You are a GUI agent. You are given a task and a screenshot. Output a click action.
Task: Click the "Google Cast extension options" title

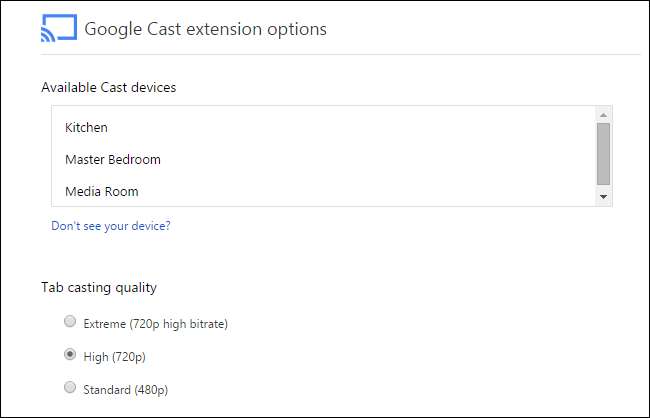tap(205, 29)
